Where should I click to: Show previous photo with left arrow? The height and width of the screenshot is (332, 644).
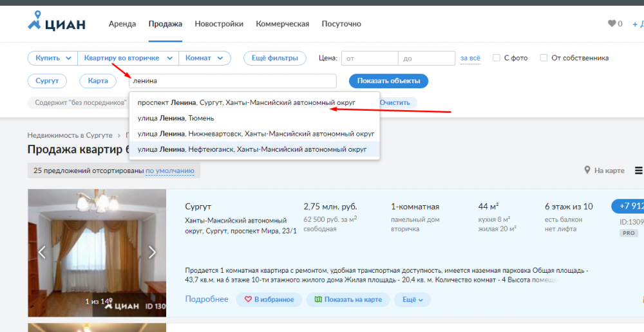pyautogui.click(x=42, y=252)
